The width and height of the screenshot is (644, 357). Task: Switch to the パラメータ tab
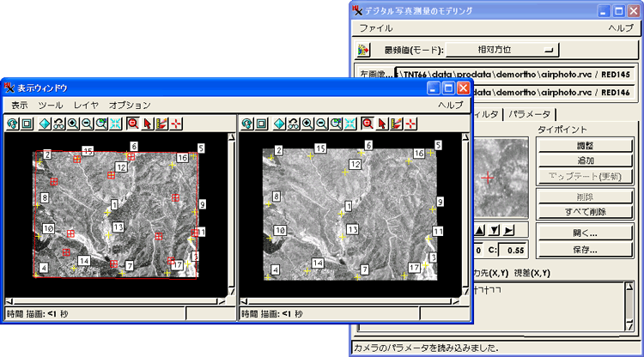(x=530, y=113)
